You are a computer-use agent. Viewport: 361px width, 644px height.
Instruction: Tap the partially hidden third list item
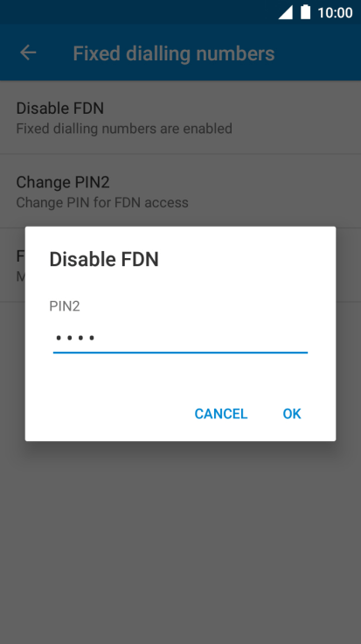(12, 265)
